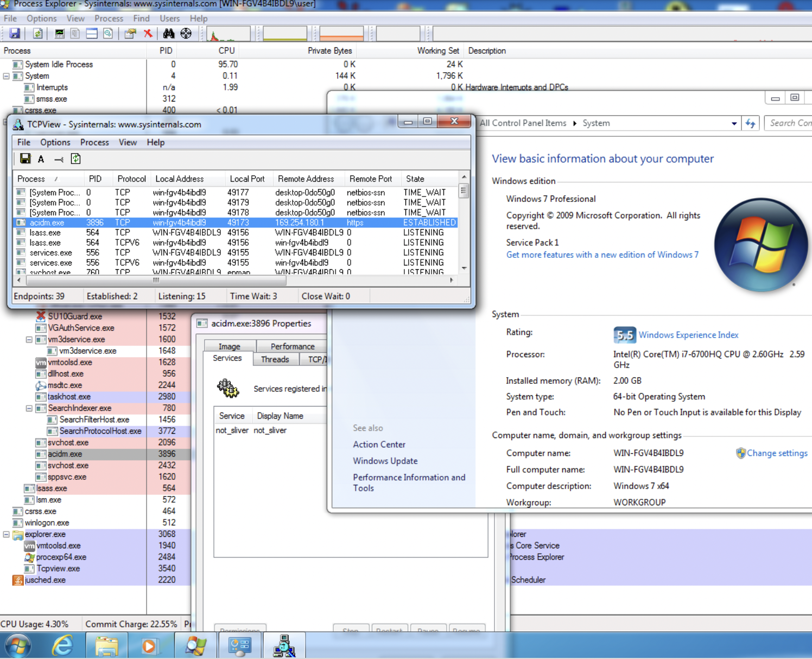Click the TCPView list scroll-down arrow
The height and width of the screenshot is (659, 812).
point(464,268)
